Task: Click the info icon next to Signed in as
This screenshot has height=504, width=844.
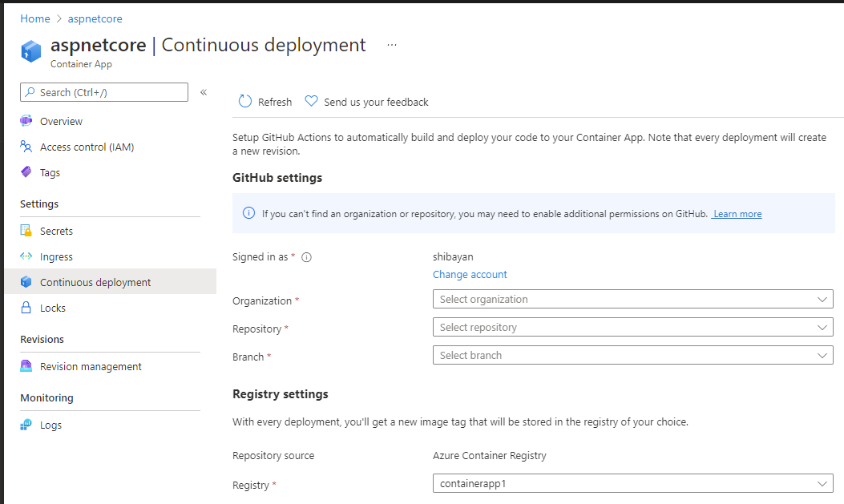Action: 306,257
